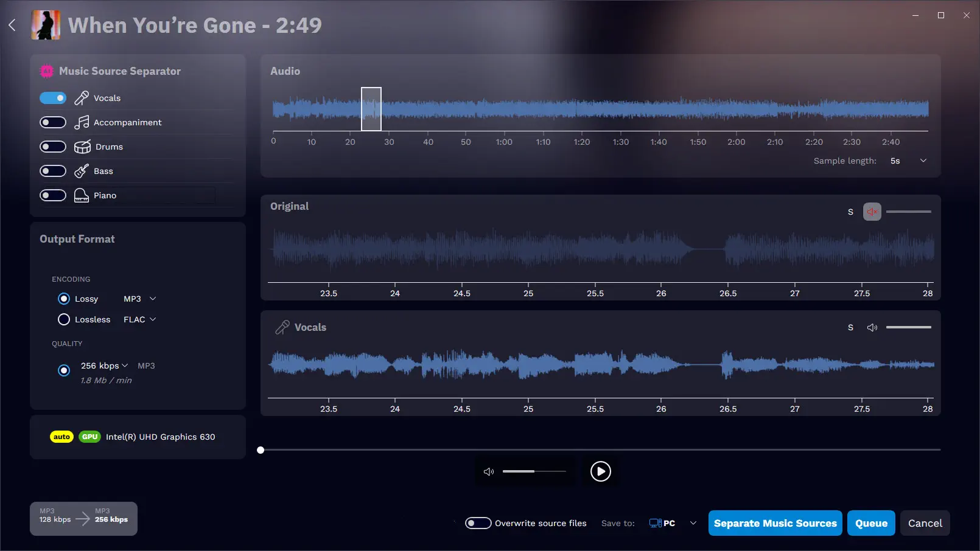
Task: Adjust the Vocals track volume slider
Action: [909, 327]
